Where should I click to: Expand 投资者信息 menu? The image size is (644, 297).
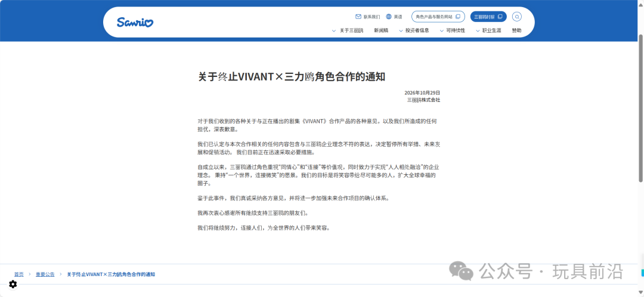tap(414, 30)
